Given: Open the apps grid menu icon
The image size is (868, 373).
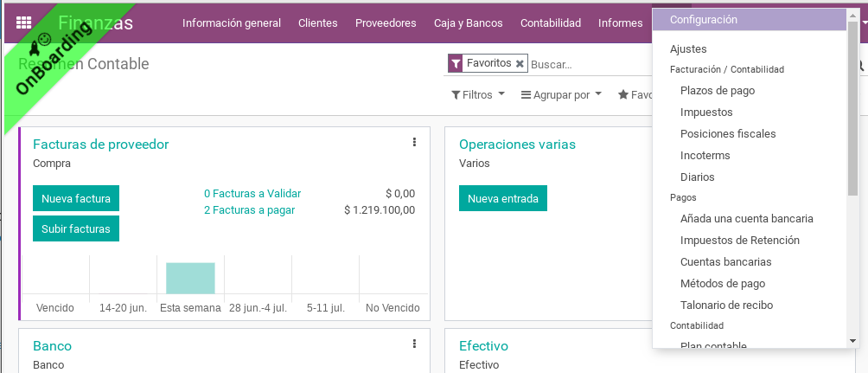Looking at the screenshot, I should [x=24, y=23].
